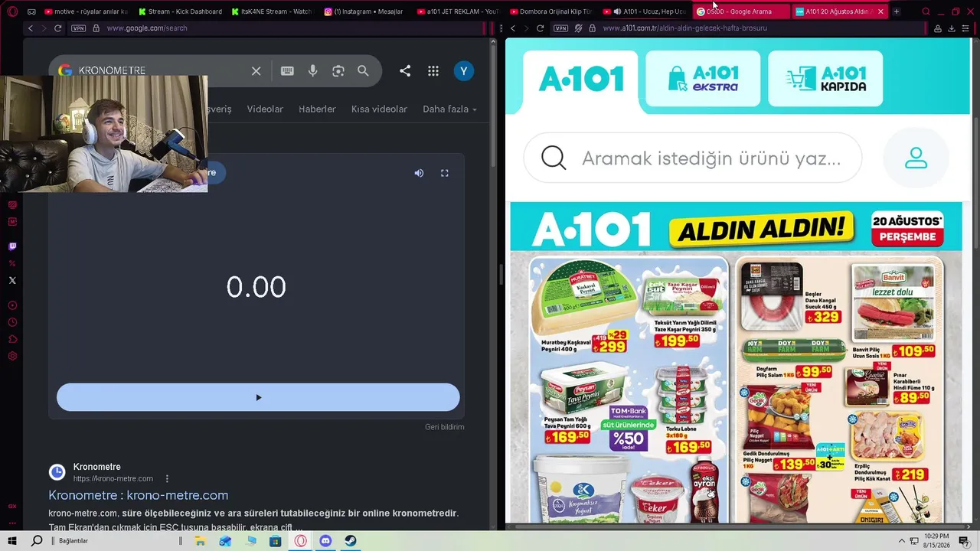Reload the Google search page
The image size is (980, 551).
tap(57, 28)
